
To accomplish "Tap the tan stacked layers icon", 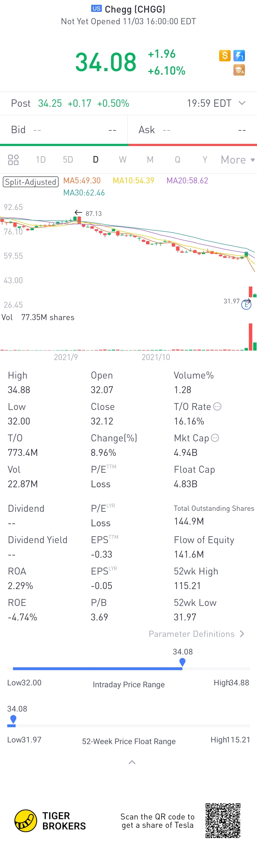I will pos(239,70).
